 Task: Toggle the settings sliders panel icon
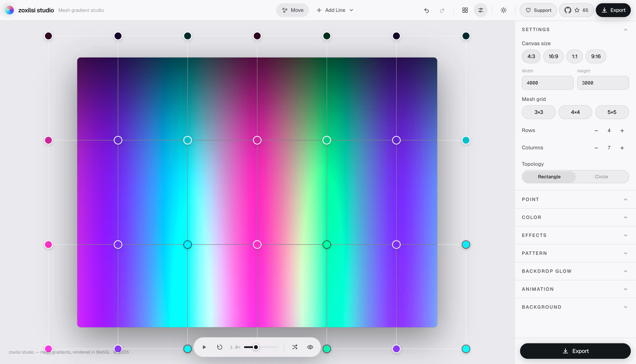481,10
